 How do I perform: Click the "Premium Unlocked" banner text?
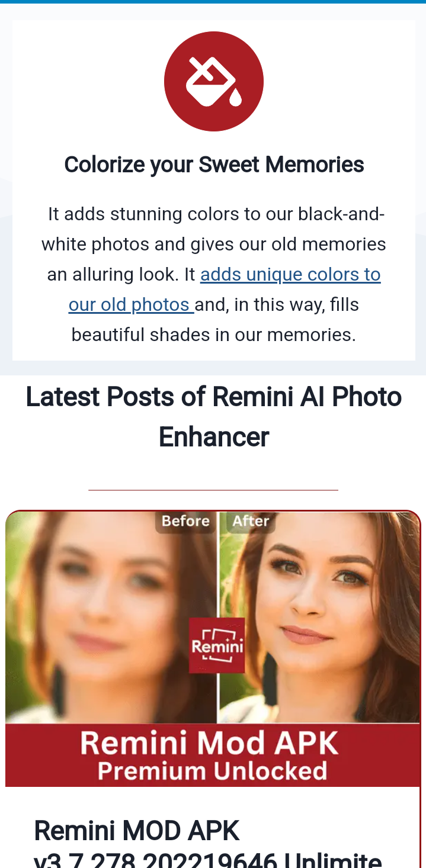click(x=212, y=771)
